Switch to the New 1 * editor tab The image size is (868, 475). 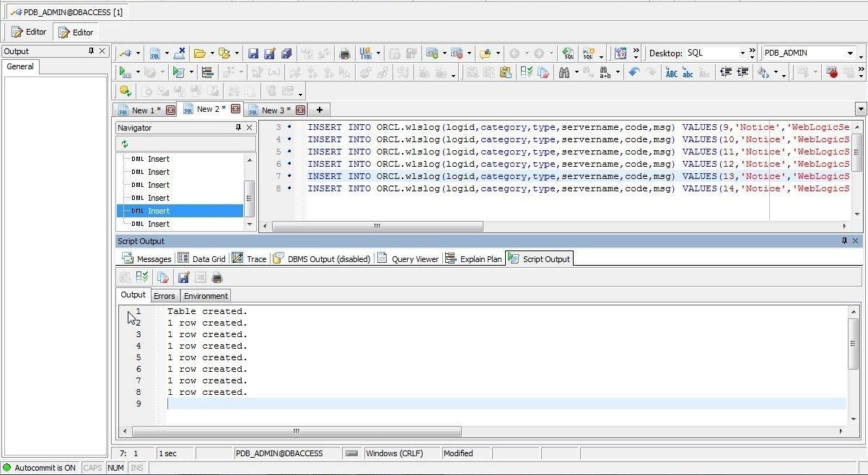(146, 110)
